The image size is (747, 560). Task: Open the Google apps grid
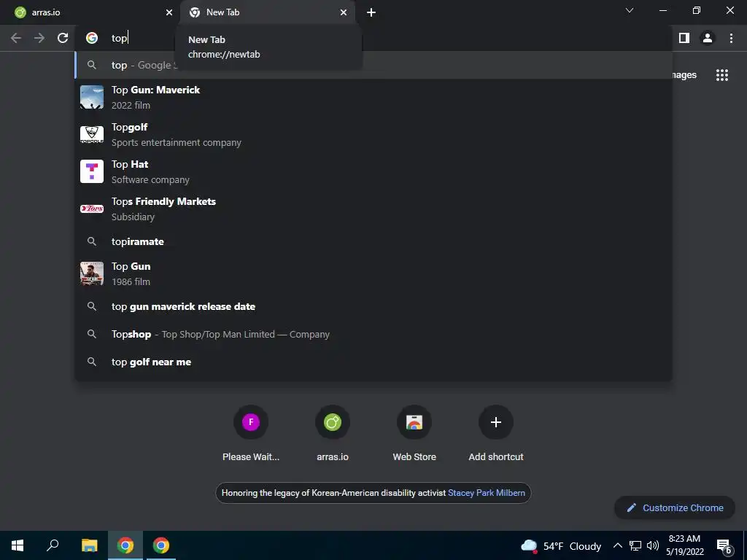click(x=722, y=75)
